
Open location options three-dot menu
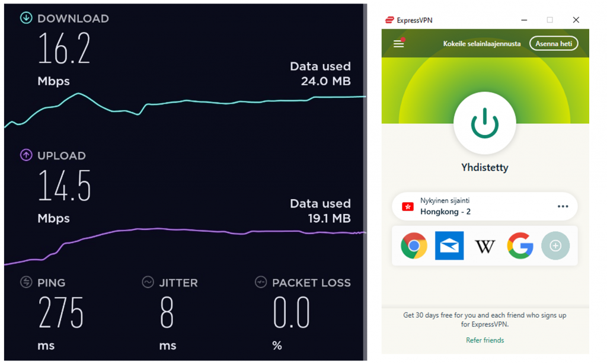(x=563, y=206)
